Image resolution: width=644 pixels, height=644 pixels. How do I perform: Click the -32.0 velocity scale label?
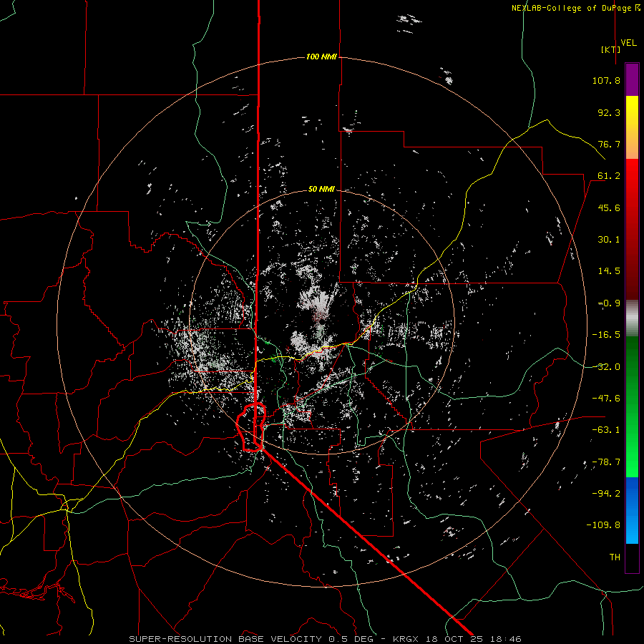[x=606, y=367]
